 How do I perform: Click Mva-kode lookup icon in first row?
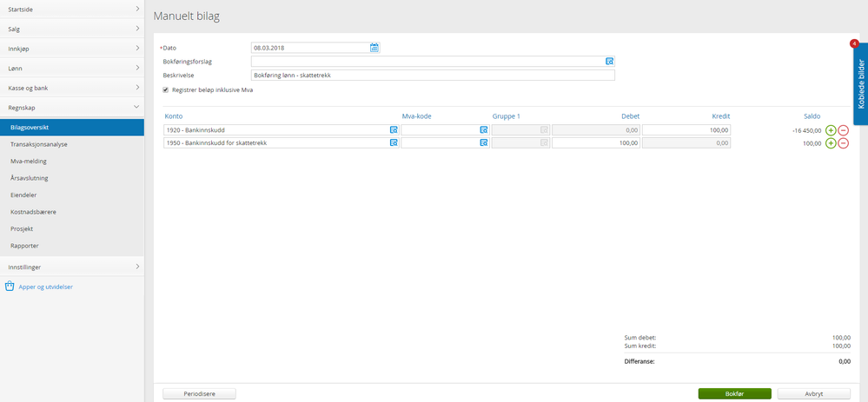pyautogui.click(x=484, y=130)
